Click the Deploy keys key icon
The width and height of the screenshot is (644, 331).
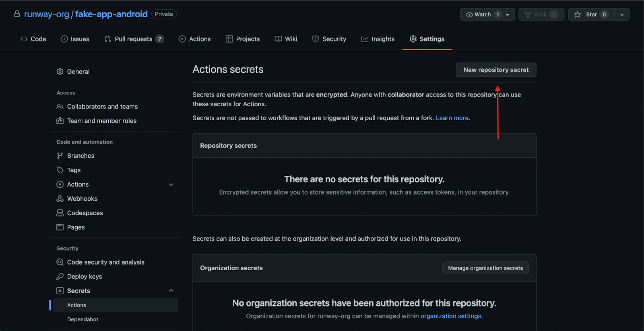tap(60, 277)
